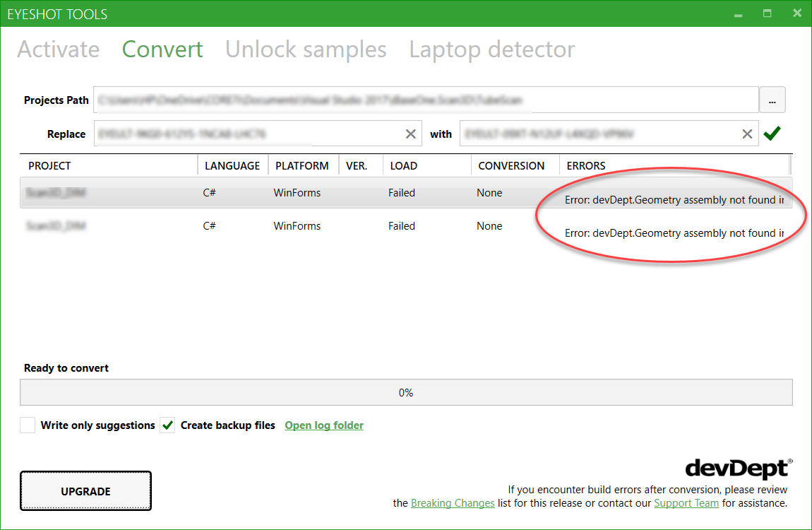The image size is (812, 530).
Task: Disable the Create backup files checkbox
Action: tap(167, 425)
